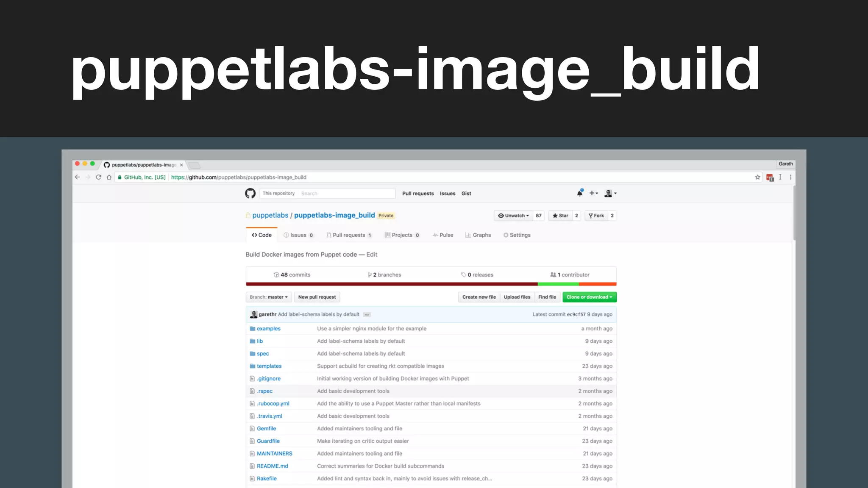Switch to the Graphs tab
The width and height of the screenshot is (868, 488).
pyautogui.click(x=478, y=235)
